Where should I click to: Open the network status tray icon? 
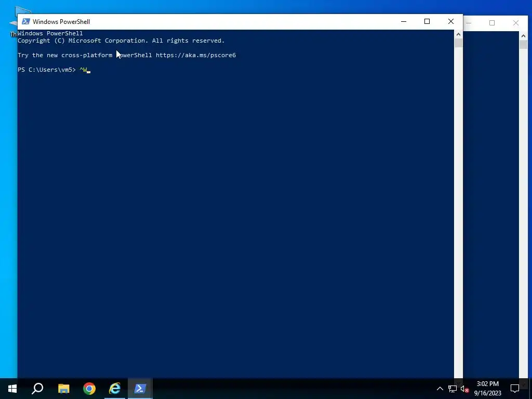(453, 389)
